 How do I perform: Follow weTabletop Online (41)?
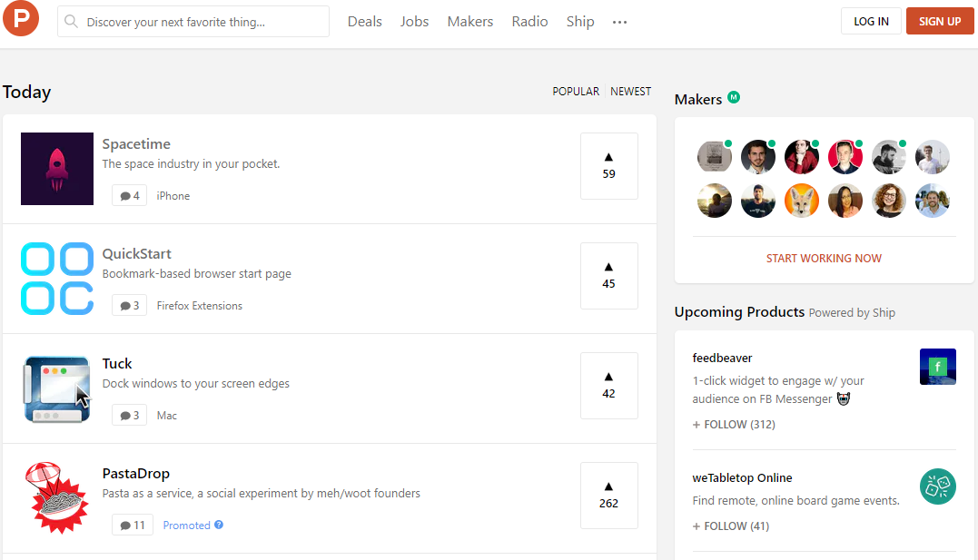pyautogui.click(x=731, y=526)
